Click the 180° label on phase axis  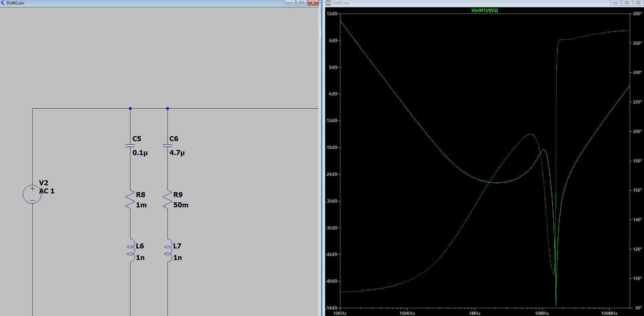pyautogui.click(x=637, y=161)
